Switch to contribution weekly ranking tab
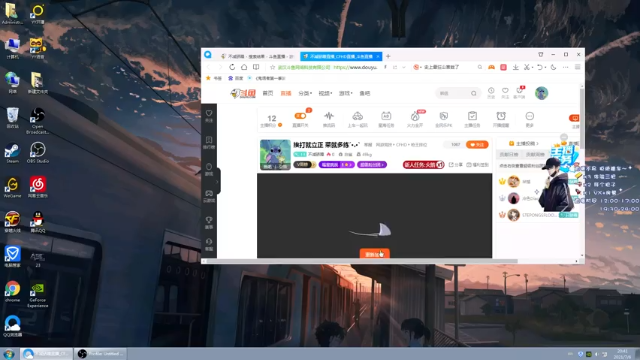 click(x=535, y=155)
